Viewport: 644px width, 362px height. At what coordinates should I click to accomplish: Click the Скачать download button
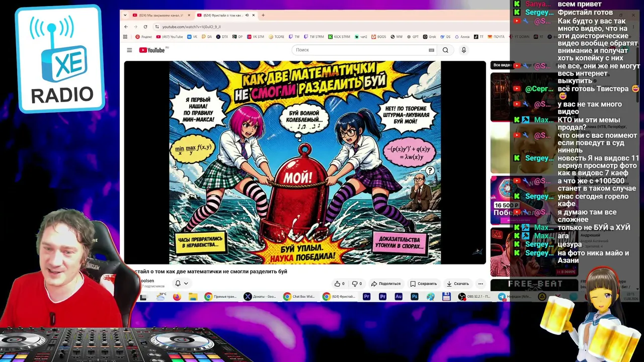point(458,284)
